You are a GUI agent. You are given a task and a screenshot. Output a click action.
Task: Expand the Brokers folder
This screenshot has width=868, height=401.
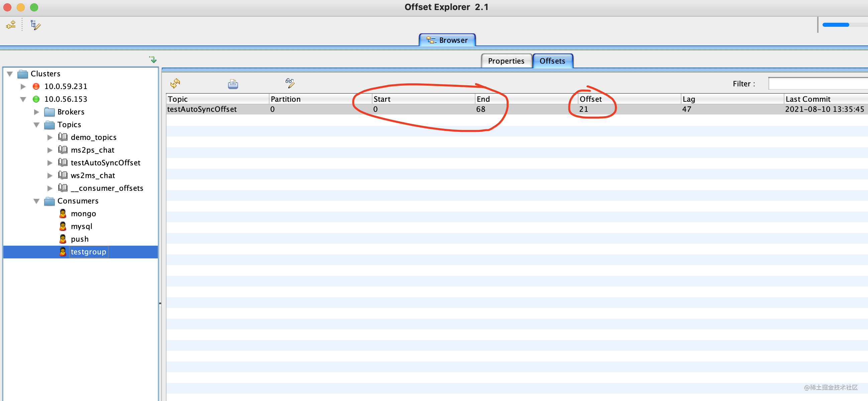pyautogui.click(x=36, y=112)
